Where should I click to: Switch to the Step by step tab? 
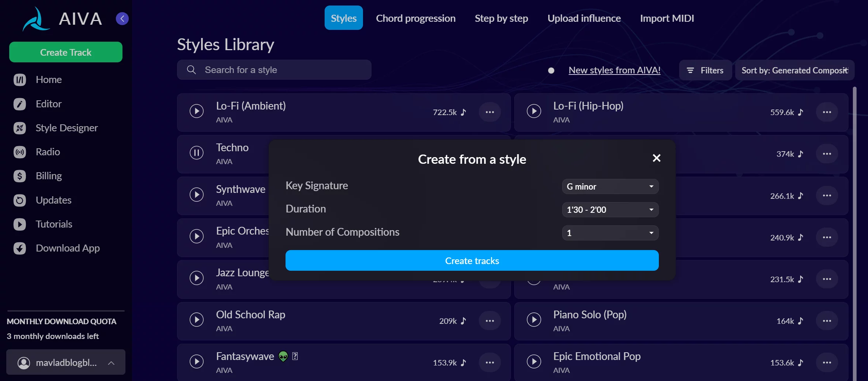point(501,18)
